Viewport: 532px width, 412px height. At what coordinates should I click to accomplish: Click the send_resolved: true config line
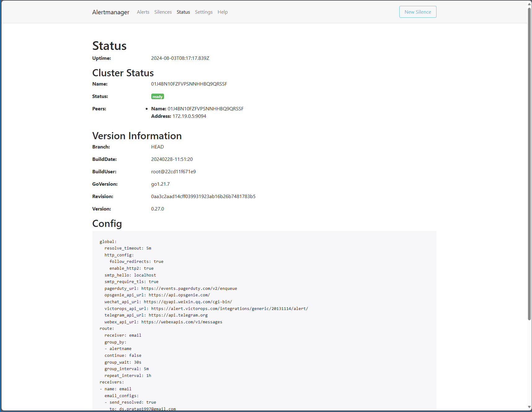tap(130, 402)
